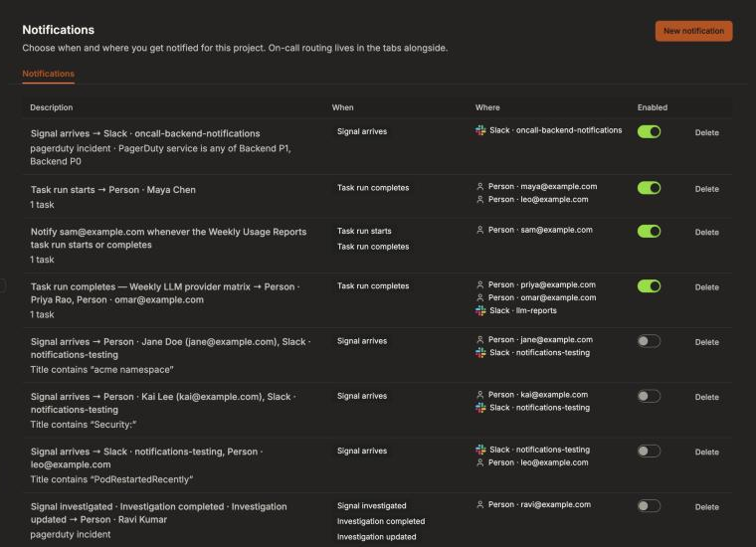Click person icon next to omar@example.com
This screenshot has width=756, height=547.
point(480,297)
